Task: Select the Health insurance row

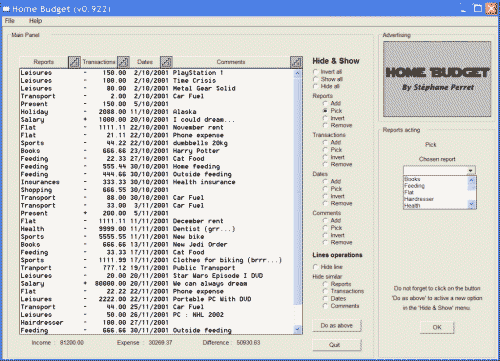Action: pyautogui.click(x=157, y=182)
